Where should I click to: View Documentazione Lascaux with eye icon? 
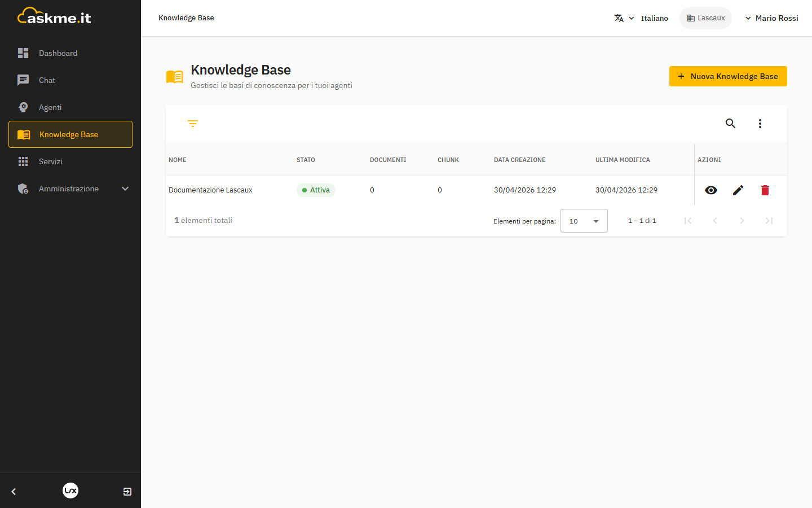(711, 190)
